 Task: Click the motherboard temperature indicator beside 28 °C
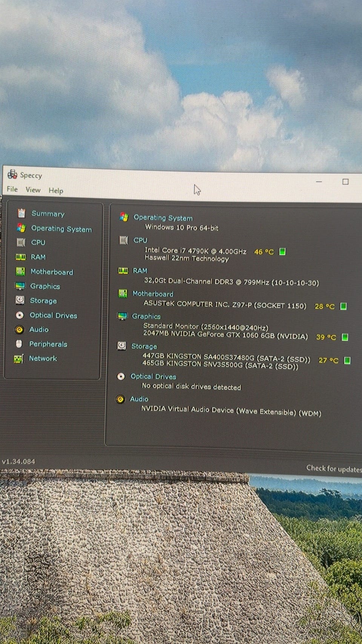pos(344,306)
